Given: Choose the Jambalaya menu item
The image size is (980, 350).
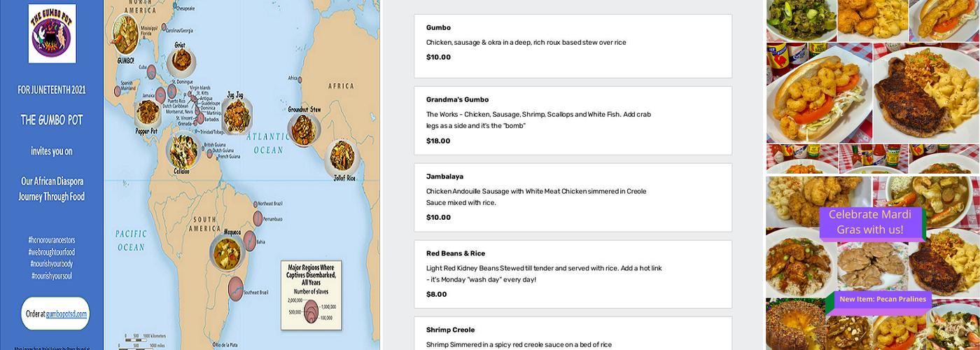Looking at the screenshot, I should 573,197.
